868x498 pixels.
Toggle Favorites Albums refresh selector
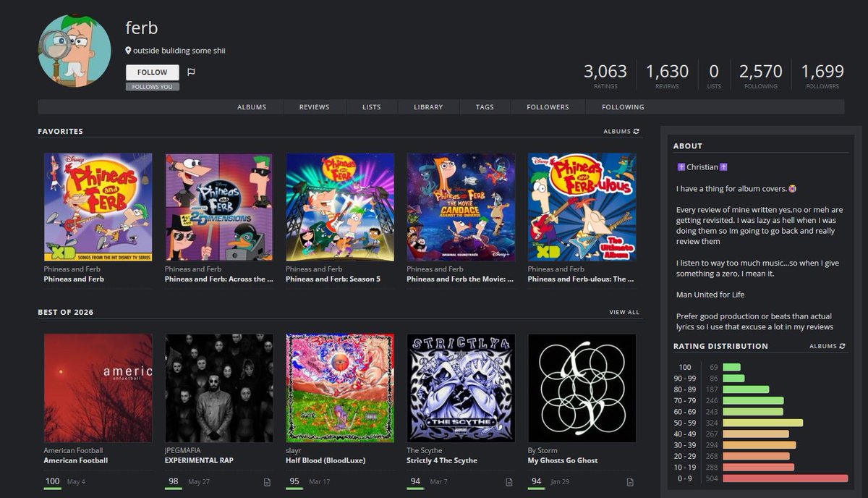point(621,132)
